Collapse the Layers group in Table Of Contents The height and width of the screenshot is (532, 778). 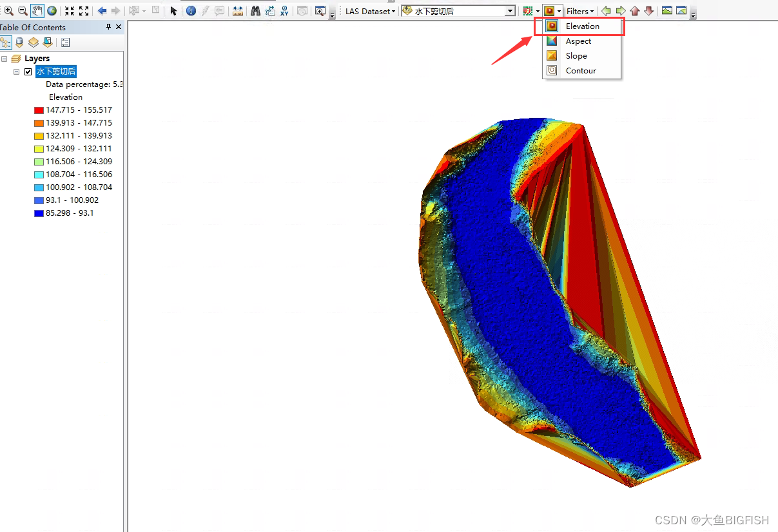pyautogui.click(x=5, y=58)
